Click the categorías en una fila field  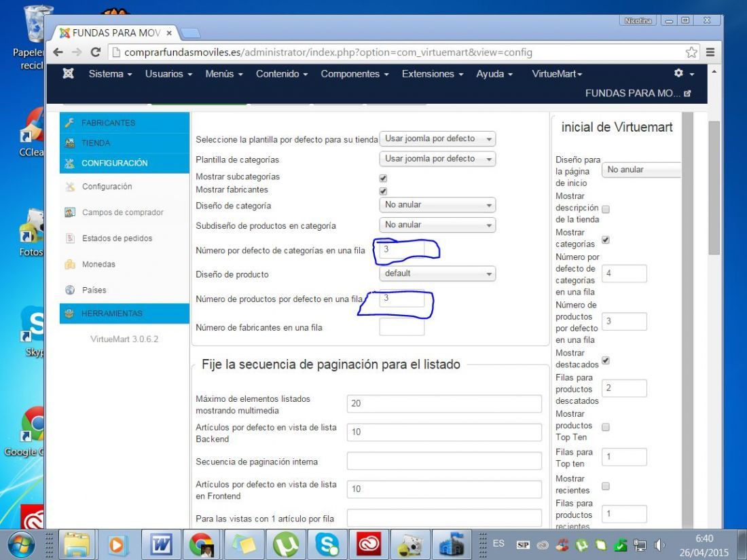(x=401, y=250)
